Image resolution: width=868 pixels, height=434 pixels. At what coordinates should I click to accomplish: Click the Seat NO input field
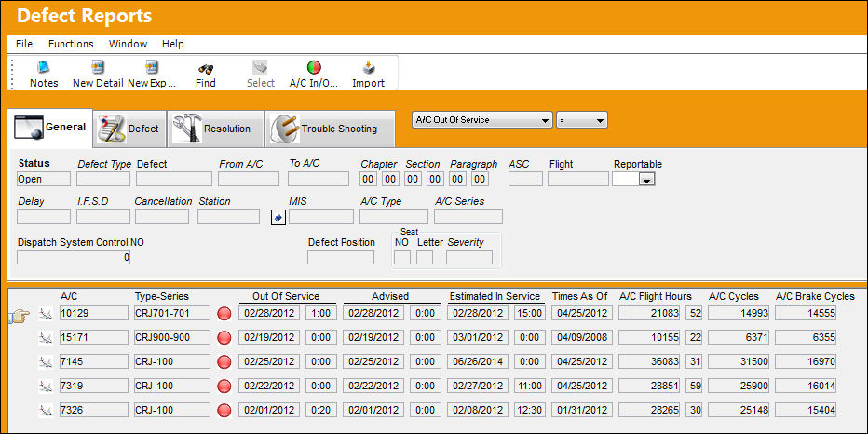(402, 257)
